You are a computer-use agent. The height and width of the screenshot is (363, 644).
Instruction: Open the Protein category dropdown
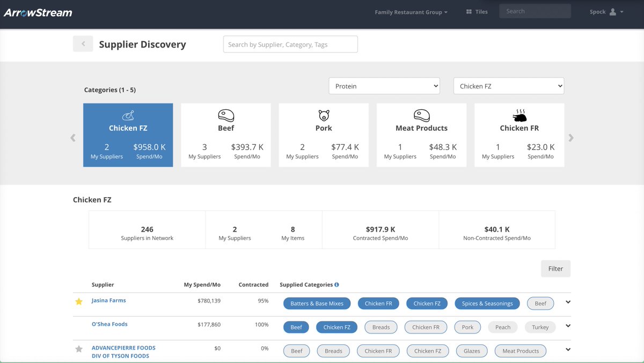coord(384,86)
